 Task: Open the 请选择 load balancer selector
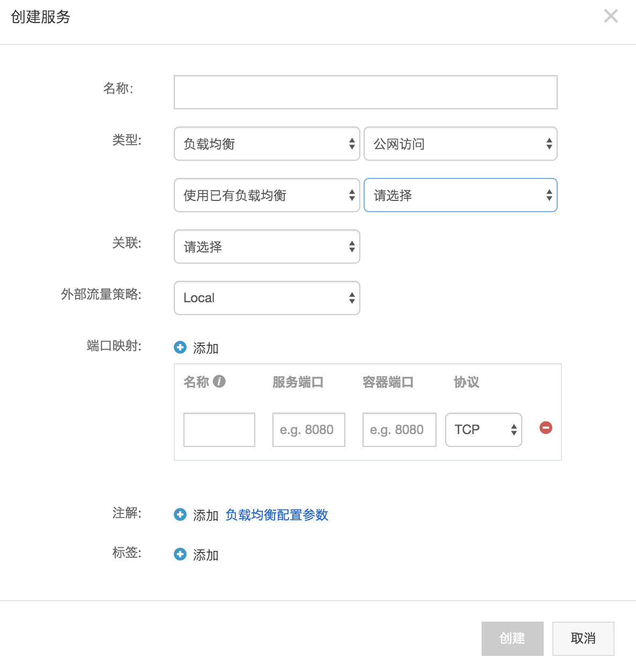[460, 195]
